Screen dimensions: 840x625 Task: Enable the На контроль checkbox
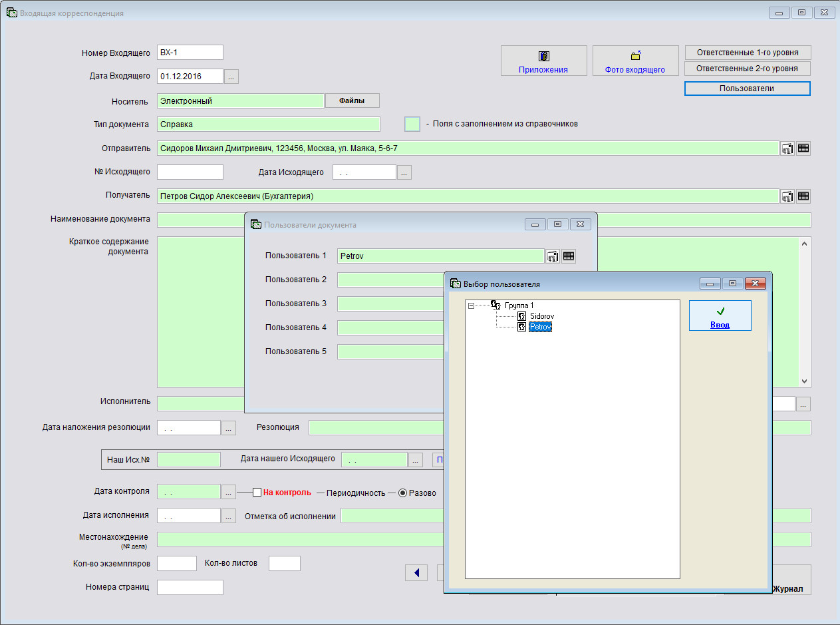[x=257, y=493]
